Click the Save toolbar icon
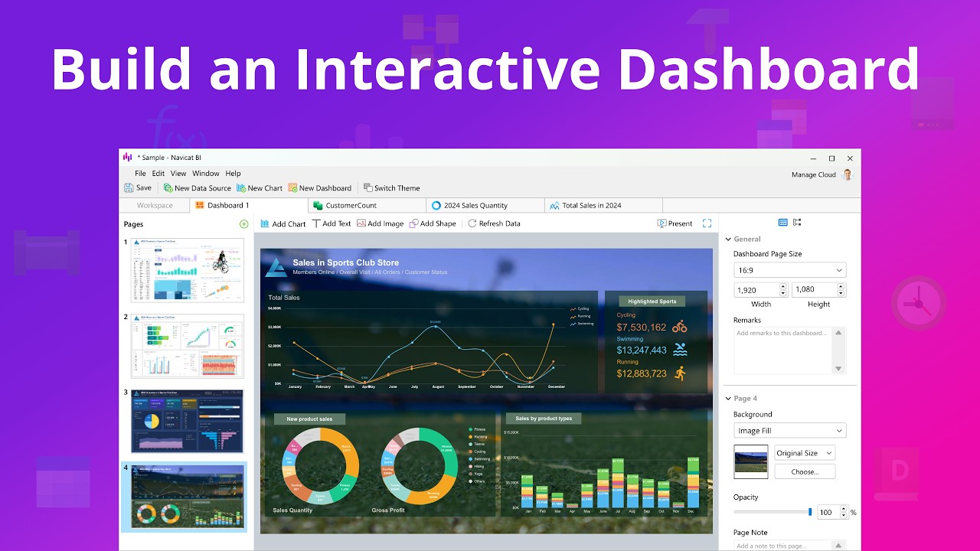 129,187
